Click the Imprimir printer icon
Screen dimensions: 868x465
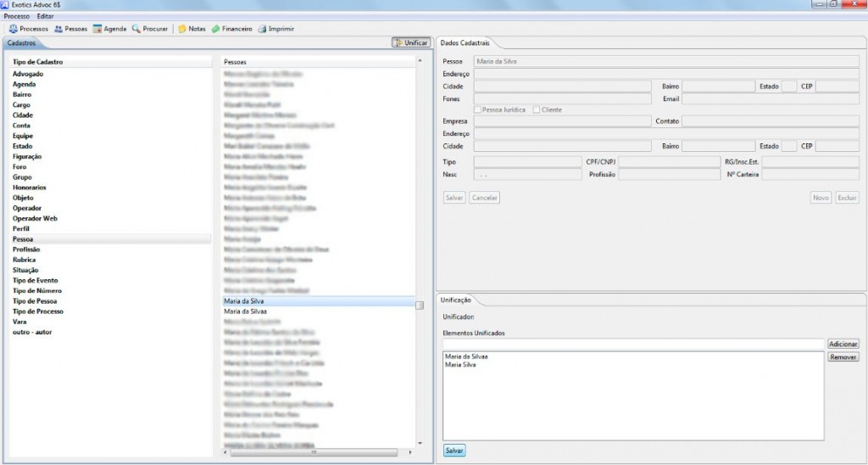[x=262, y=29]
